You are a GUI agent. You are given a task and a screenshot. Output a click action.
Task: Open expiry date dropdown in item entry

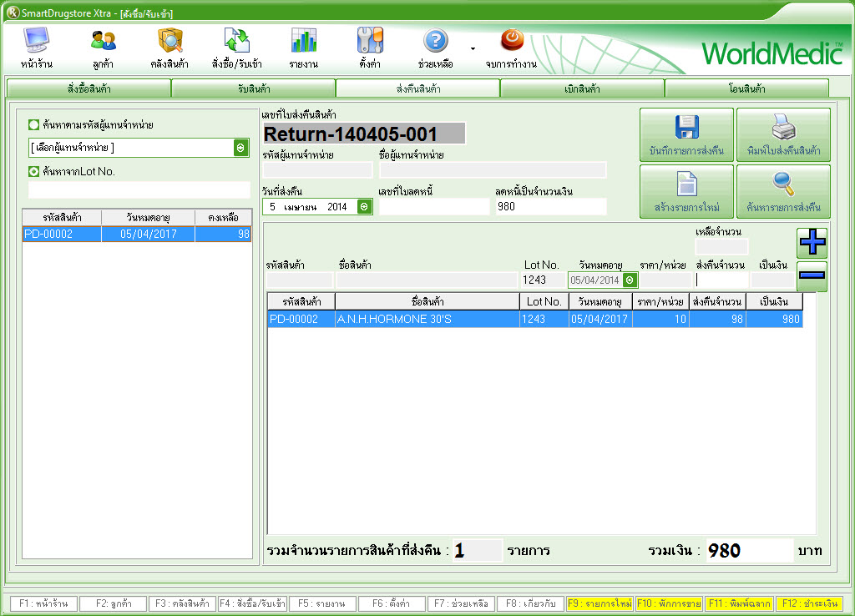[630, 280]
